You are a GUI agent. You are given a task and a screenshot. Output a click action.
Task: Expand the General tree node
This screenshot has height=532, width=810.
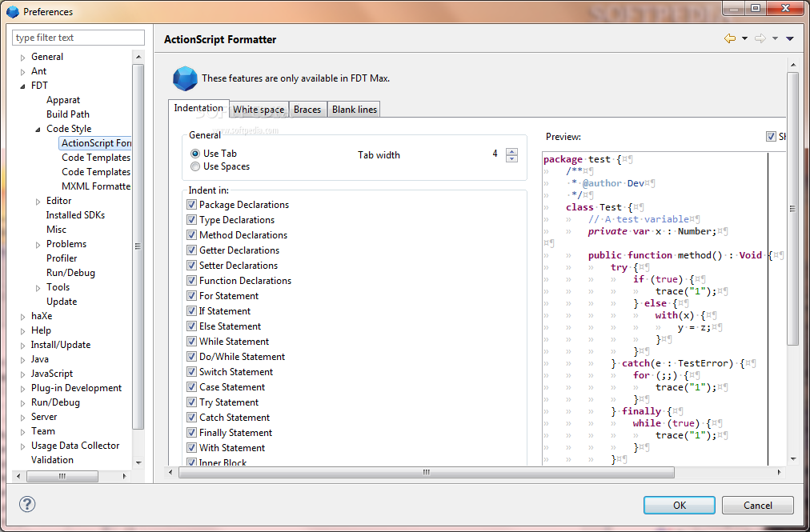22,58
